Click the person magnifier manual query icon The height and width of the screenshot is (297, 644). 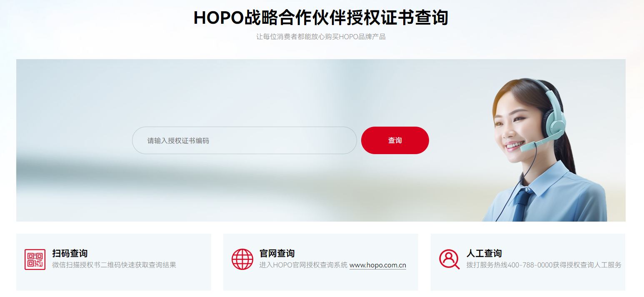point(449,259)
